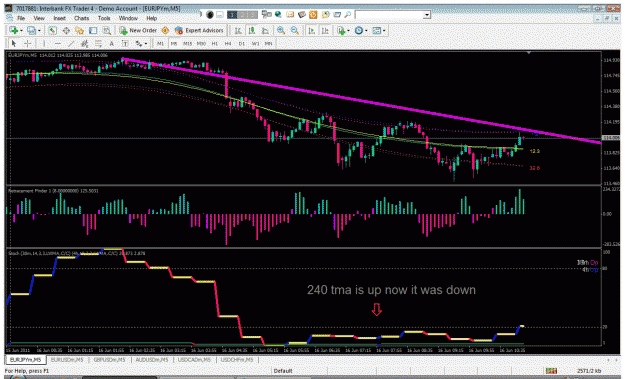This screenshot has height=379, width=625.
Task: Open the Insert menu
Action: [x=59, y=18]
